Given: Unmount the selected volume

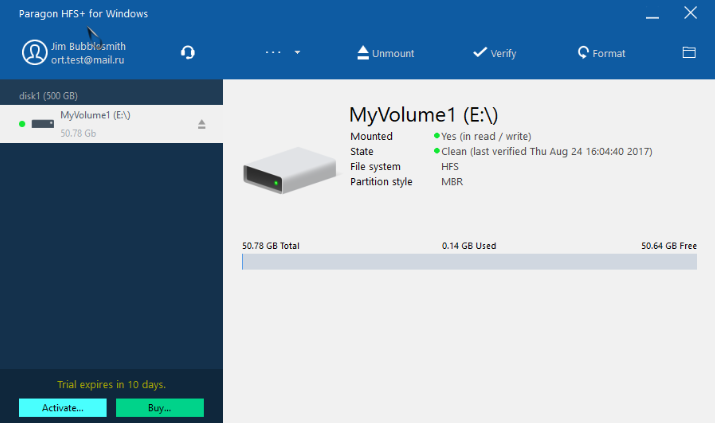Looking at the screenshot, I should (x=385, y=53).
